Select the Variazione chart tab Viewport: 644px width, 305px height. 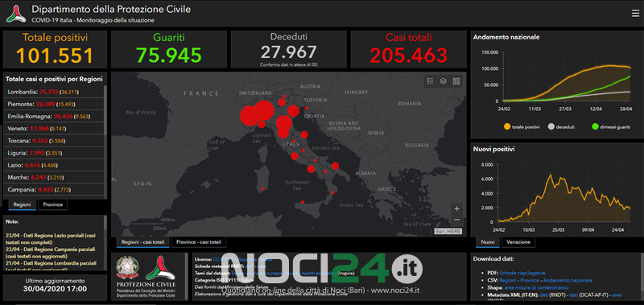[518, 242]
